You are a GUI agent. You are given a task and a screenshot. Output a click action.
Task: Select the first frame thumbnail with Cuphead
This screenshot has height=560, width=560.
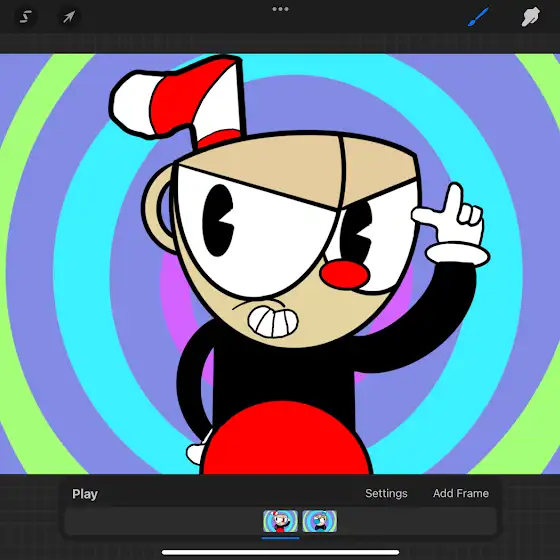[280, 521]
